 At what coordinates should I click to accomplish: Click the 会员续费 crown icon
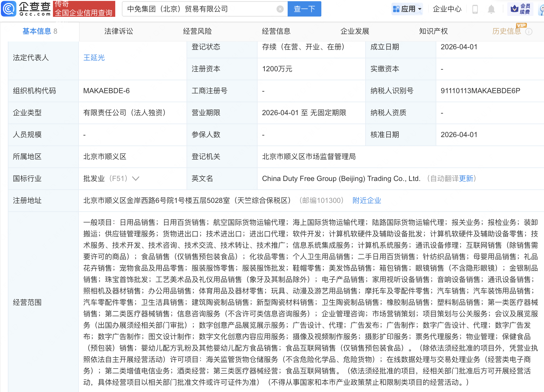[515, 9]
